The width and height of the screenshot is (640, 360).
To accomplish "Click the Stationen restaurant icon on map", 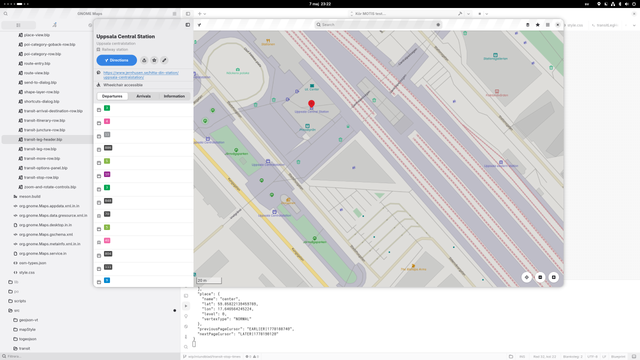I will [x=268, y=41].
